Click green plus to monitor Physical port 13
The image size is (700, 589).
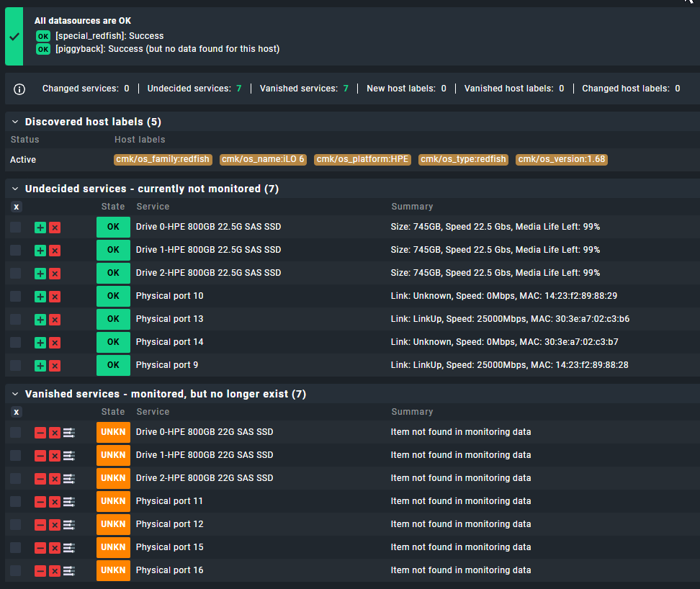40,319
